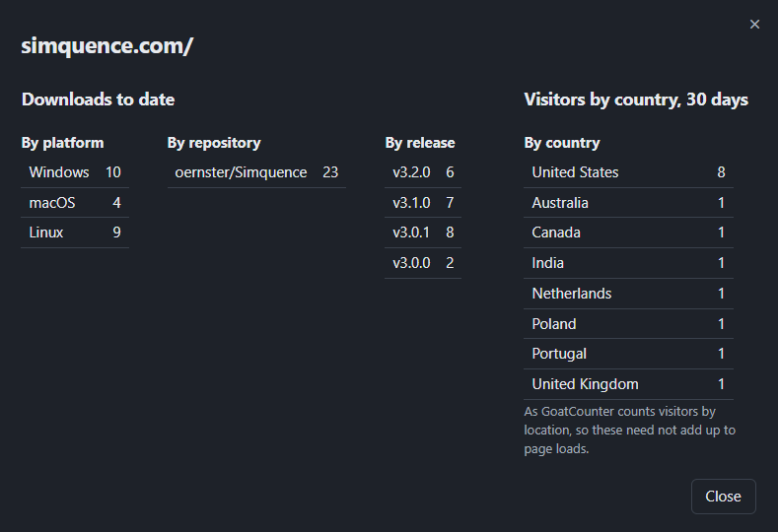Click the Australia country row
778x532 pixels.
click(x=629, y=203)
